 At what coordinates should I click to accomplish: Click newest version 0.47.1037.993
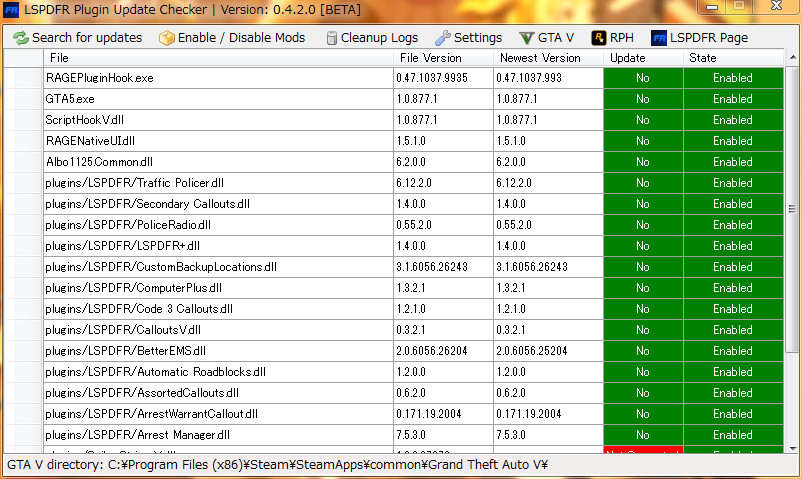click(529, 78)
